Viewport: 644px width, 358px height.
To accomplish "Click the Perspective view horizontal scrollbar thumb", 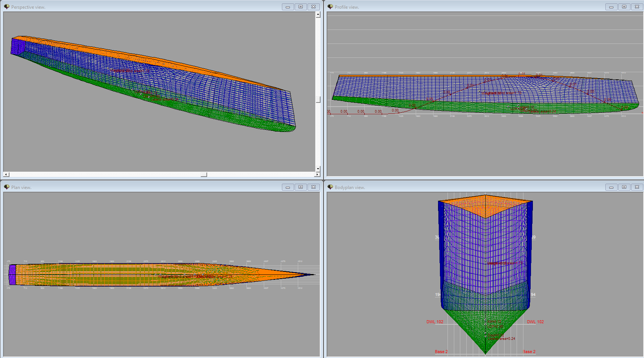I will [x=204, y=175].
